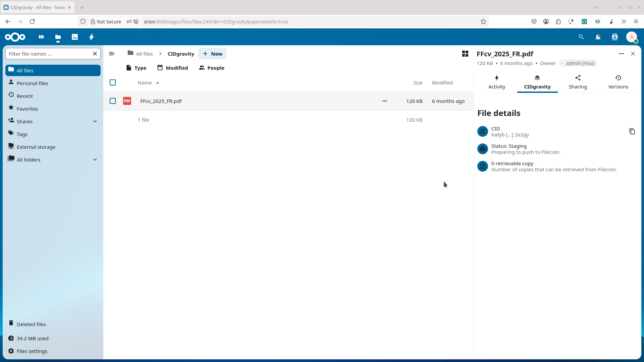Screen dimensions: 644x362
Task: Click the Not Secure site indicator
Action: (x=106, y=21)
